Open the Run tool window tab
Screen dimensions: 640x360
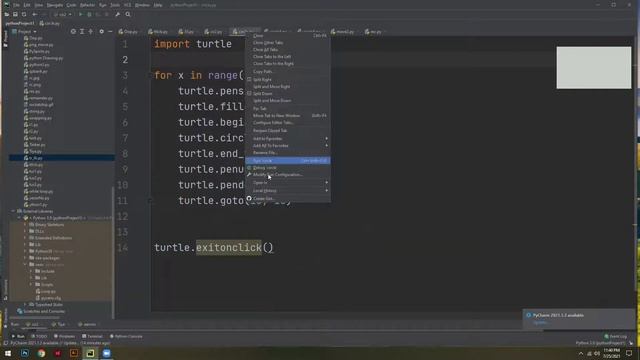coord(18,336)
